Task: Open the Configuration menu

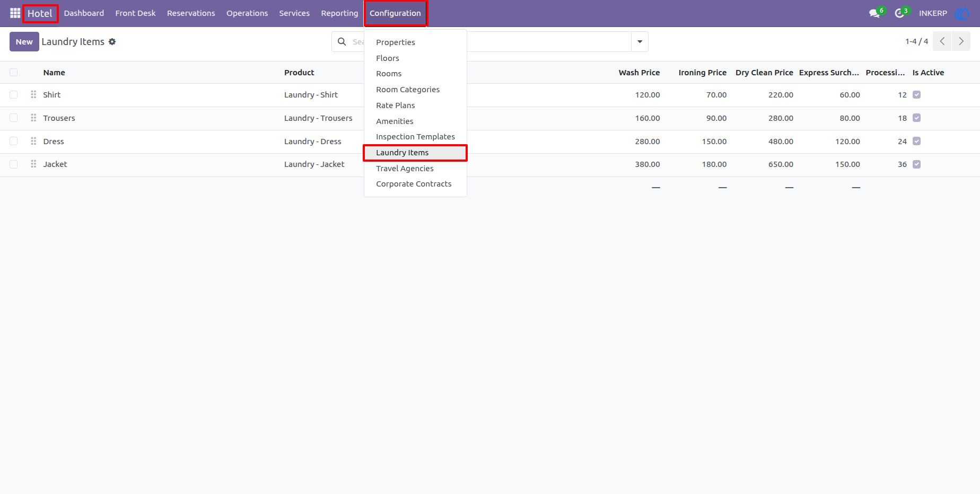Action: (395, 13)
